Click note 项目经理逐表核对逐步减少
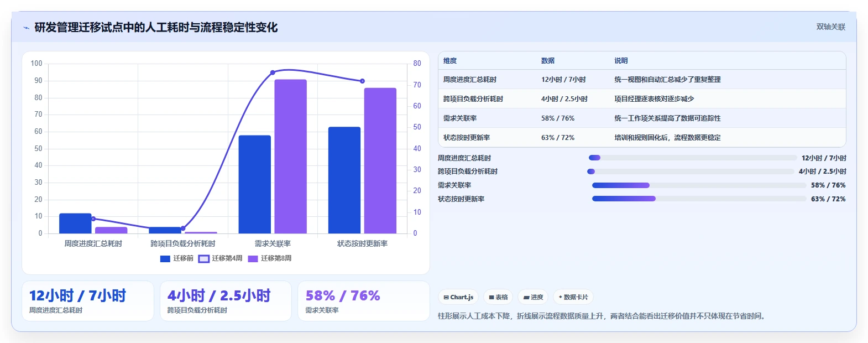 tap(654, 99)
